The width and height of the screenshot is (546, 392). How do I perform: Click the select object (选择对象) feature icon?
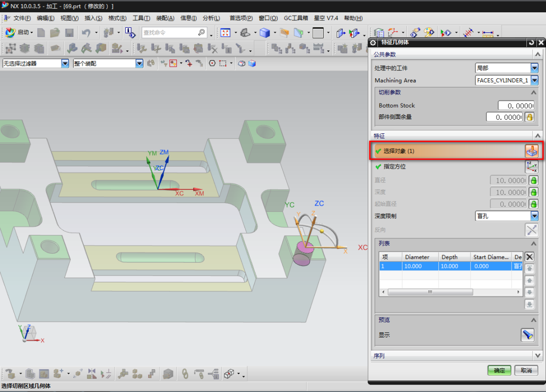click(531, 151)
